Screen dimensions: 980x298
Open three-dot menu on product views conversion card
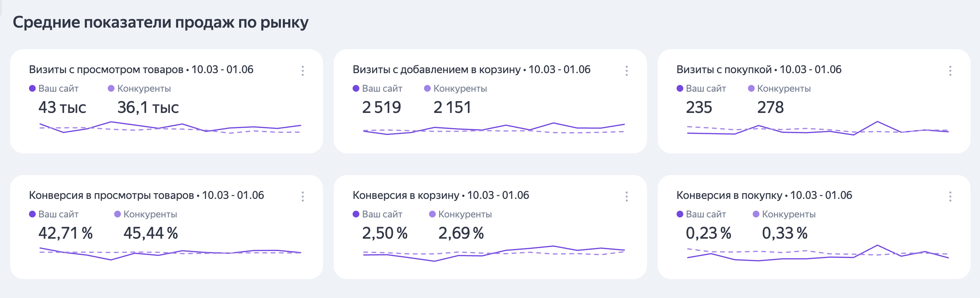coord(303,197)
